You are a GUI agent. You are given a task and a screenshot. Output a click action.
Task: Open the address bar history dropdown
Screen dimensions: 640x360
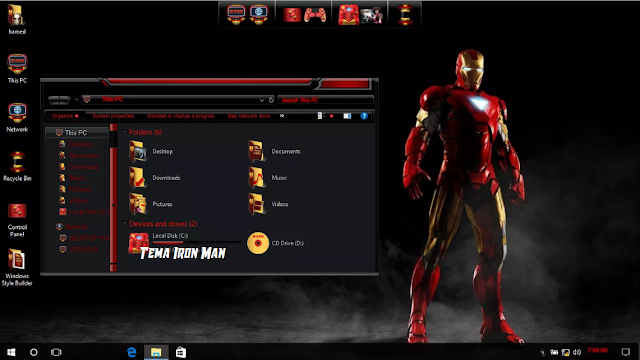pos(262,100)
